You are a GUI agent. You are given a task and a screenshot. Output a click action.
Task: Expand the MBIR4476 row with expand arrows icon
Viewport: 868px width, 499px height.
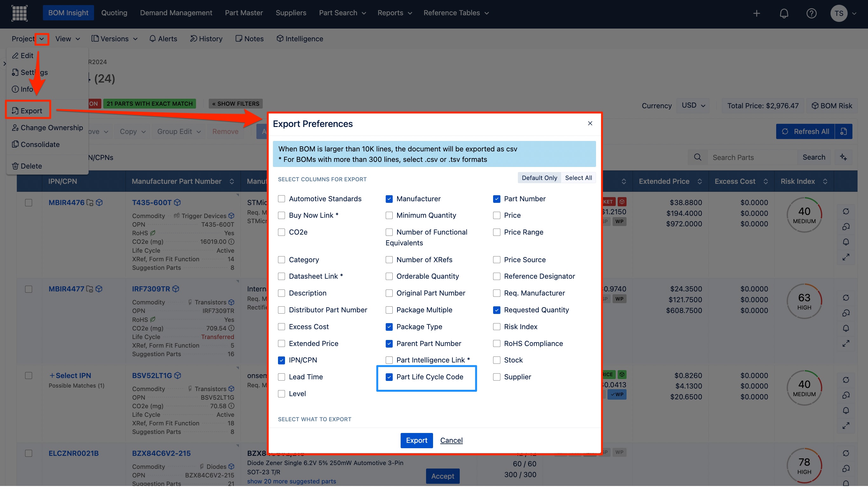coord(846,257)
